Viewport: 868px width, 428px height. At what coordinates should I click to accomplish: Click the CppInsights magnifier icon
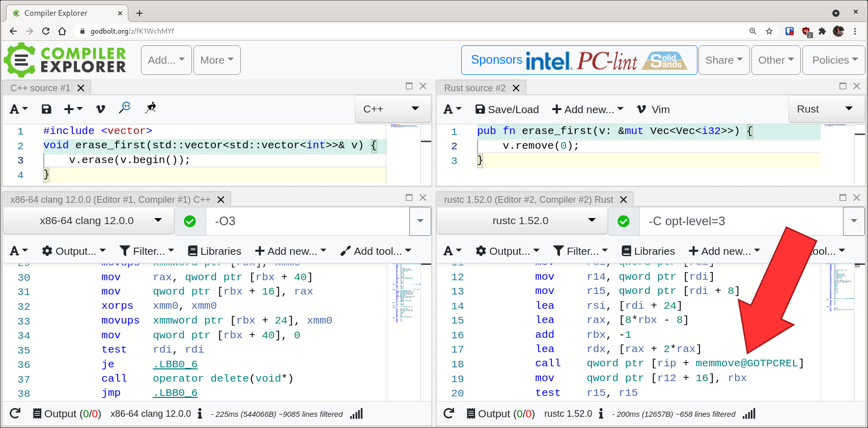click(125, 108)
